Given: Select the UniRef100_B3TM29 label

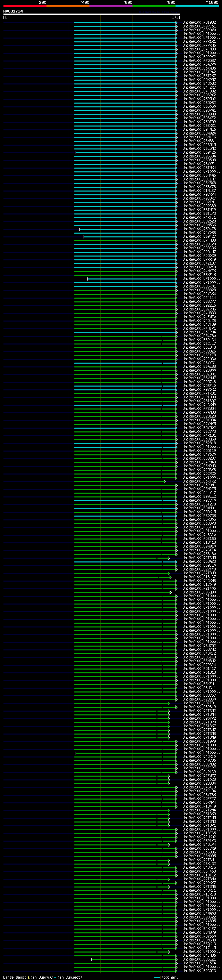Looking at the screenshot, I should [199, 210].
